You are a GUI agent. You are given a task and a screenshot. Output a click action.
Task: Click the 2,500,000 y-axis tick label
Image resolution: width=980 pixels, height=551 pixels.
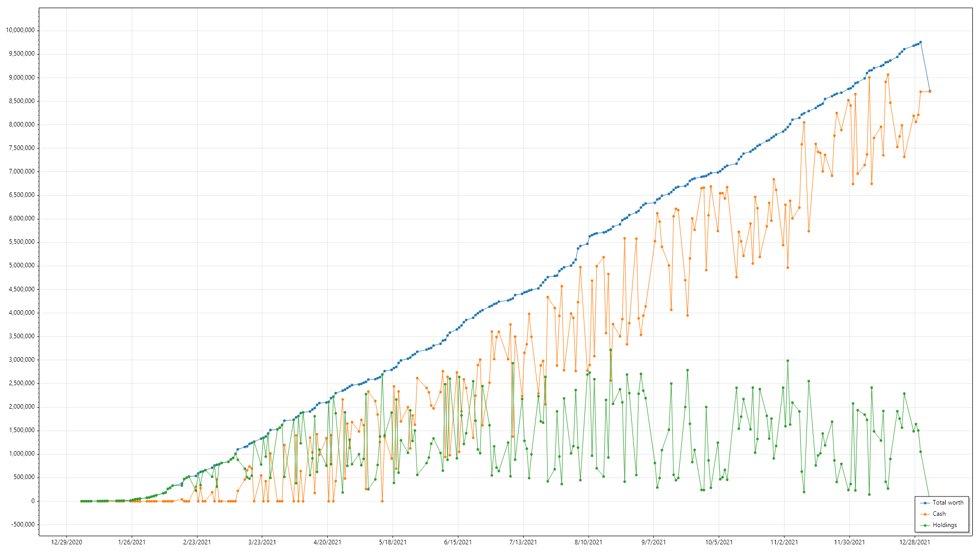(21, 383)
